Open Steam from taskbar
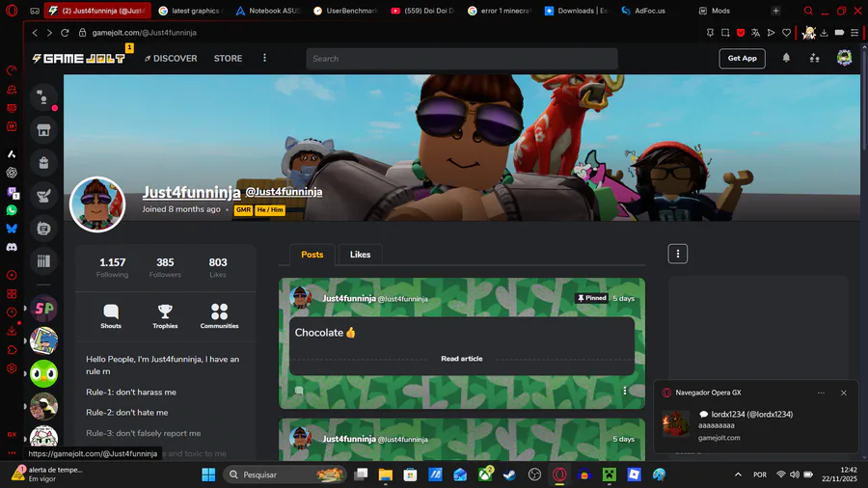This screenshot has height=488, width=868. coord(509,474)
